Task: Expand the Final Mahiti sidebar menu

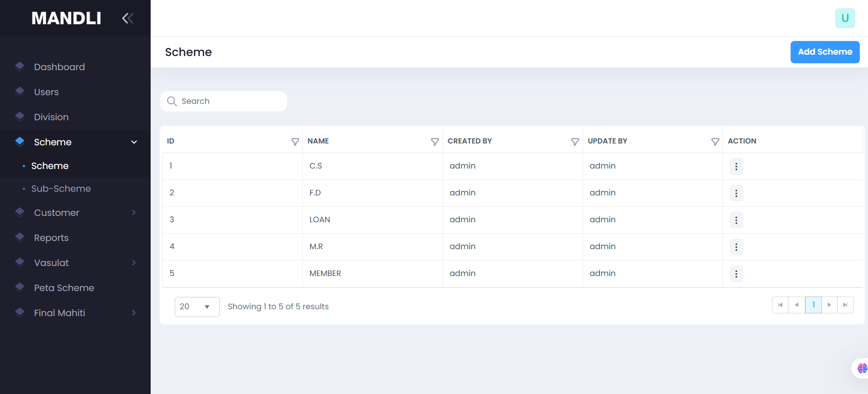Action: tap(134, 313)
